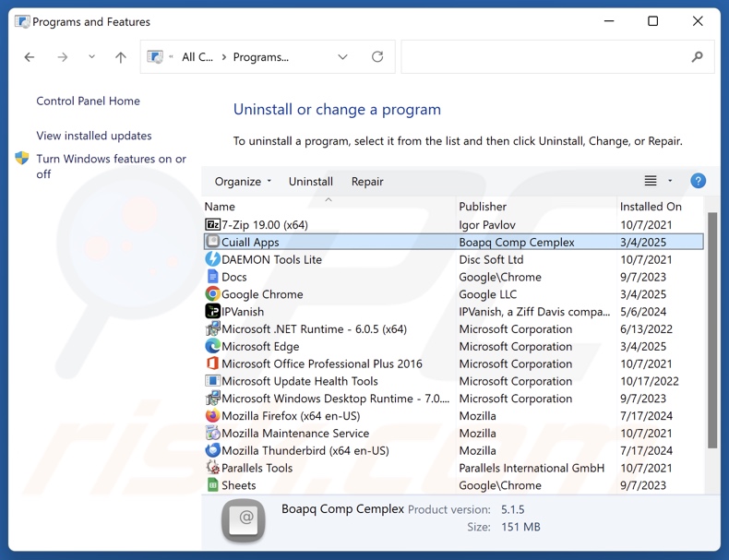Screen dimensions: 729x560
Task: Open the recent locations dropdown arrow
Action: 91,56
